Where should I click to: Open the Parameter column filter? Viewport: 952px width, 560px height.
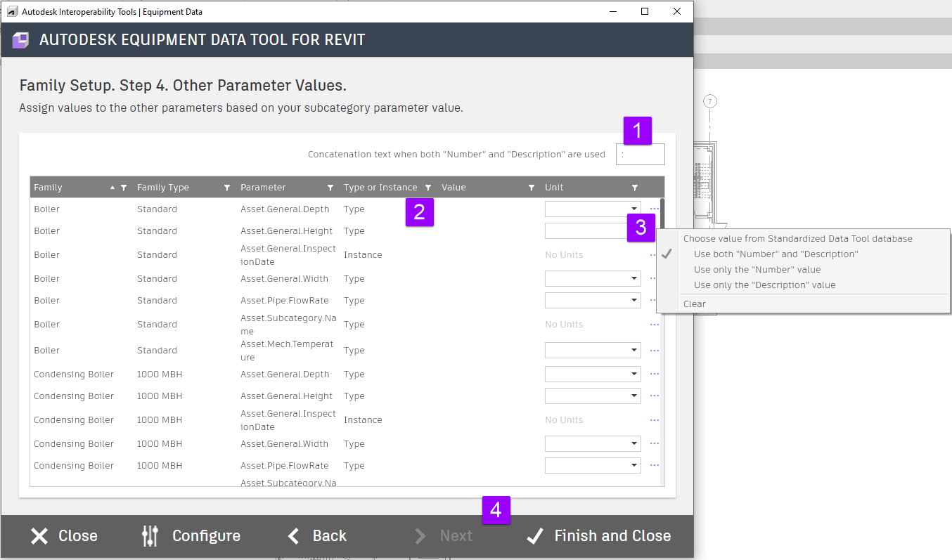330,188
